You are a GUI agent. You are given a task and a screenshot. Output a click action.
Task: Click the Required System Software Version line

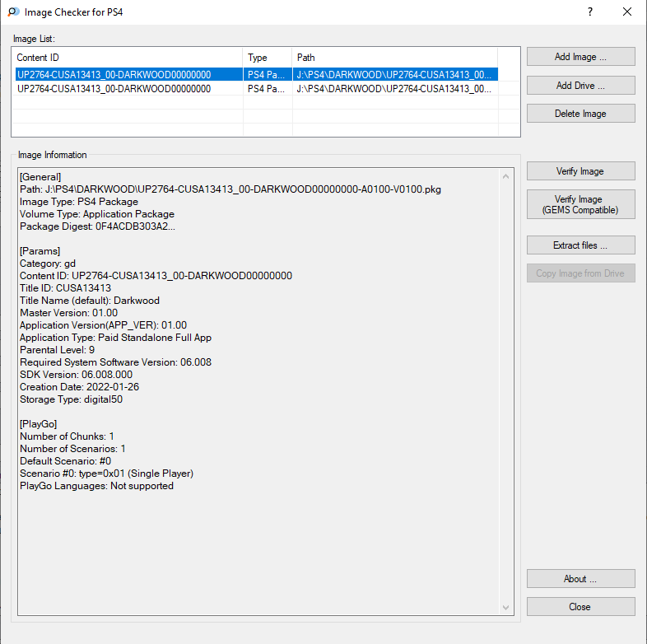115,362
